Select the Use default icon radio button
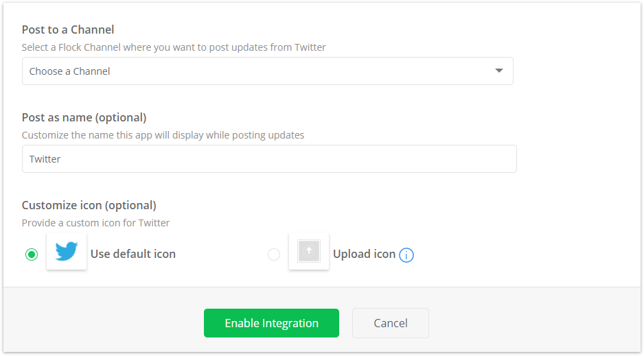The width and height of the screenshot is (644, 356). pyautogui.click(x=32, y=254)
